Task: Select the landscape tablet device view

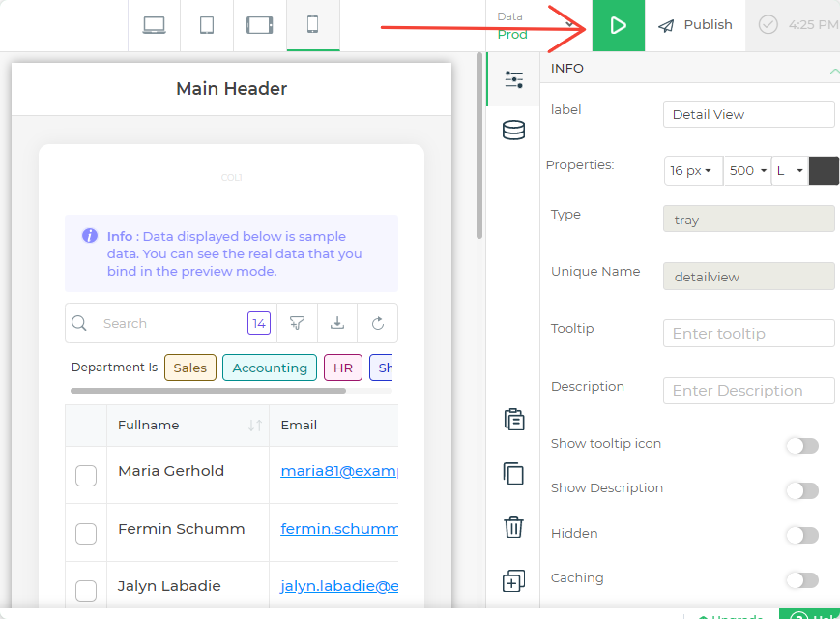Action: click(260, 25)
